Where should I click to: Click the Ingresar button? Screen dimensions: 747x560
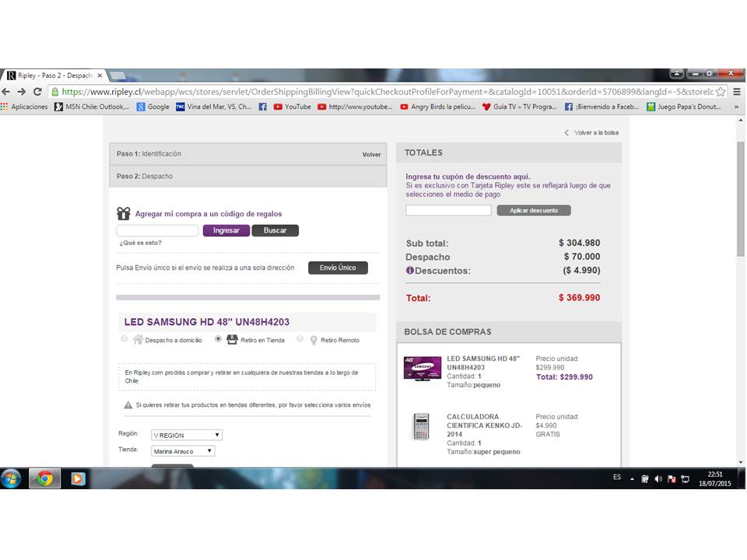[x=226, y=230]
